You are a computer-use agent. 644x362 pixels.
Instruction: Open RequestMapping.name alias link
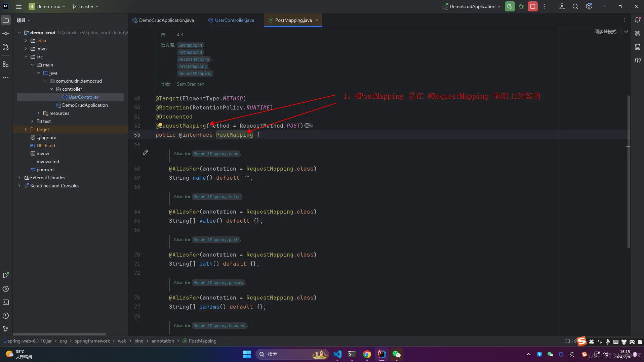click(216, 154)
